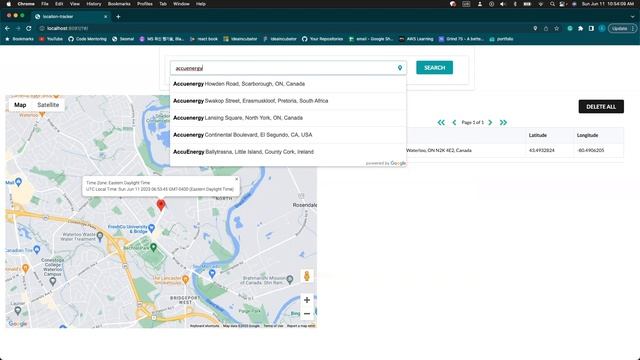
Task: Click the Chrome Update button
Action: pos(619,28)
